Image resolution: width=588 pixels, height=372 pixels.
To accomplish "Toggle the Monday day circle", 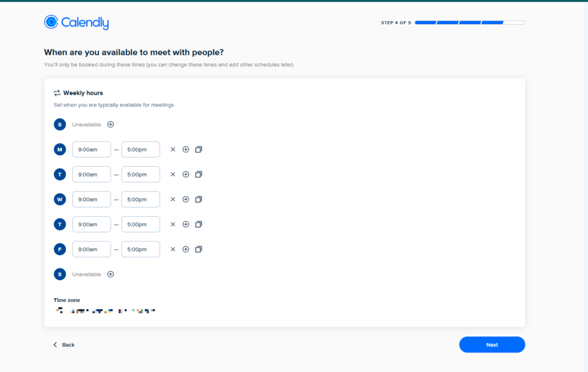I will [60, 149].
